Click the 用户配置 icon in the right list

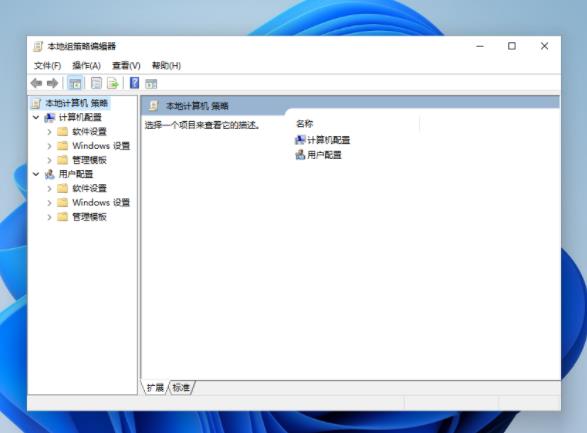[x=300, y=155]
